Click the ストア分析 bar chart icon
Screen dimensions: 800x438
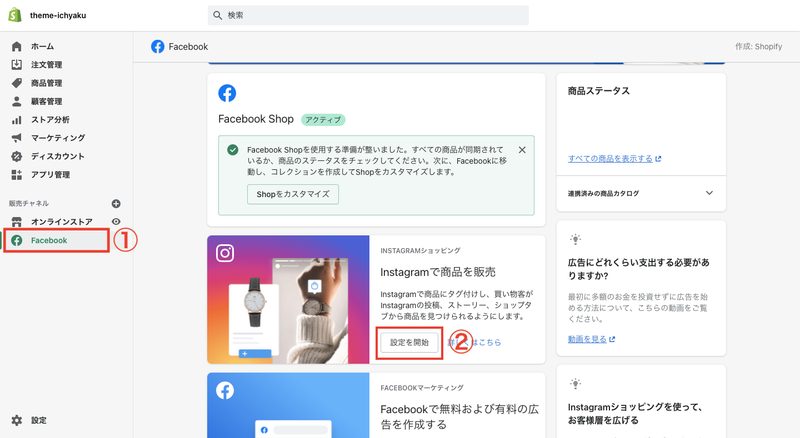16,119
